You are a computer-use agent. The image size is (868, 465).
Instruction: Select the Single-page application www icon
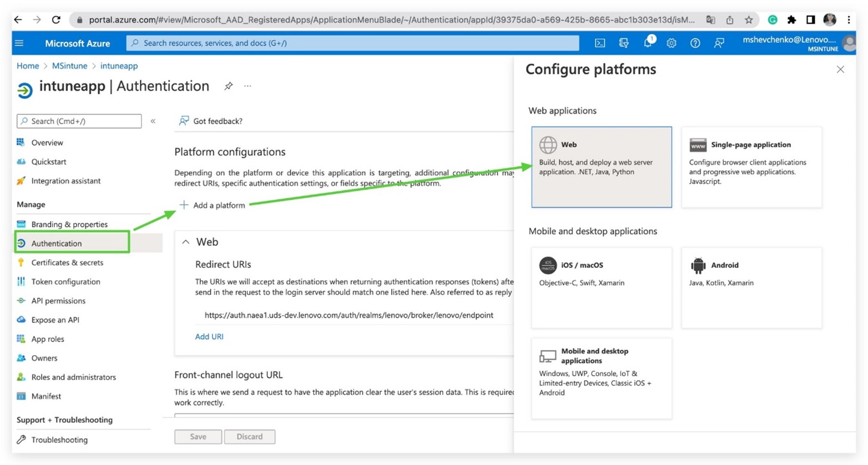[x=698, y=145]
